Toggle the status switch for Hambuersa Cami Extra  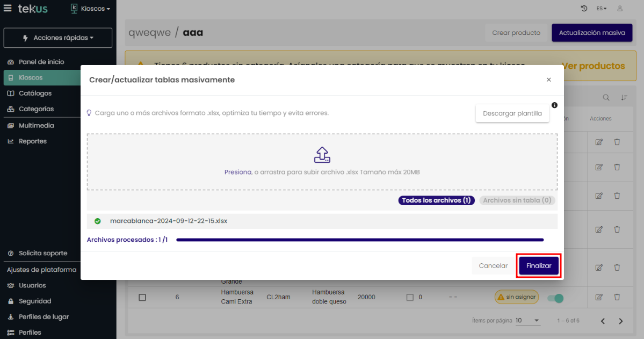(555, 298)
